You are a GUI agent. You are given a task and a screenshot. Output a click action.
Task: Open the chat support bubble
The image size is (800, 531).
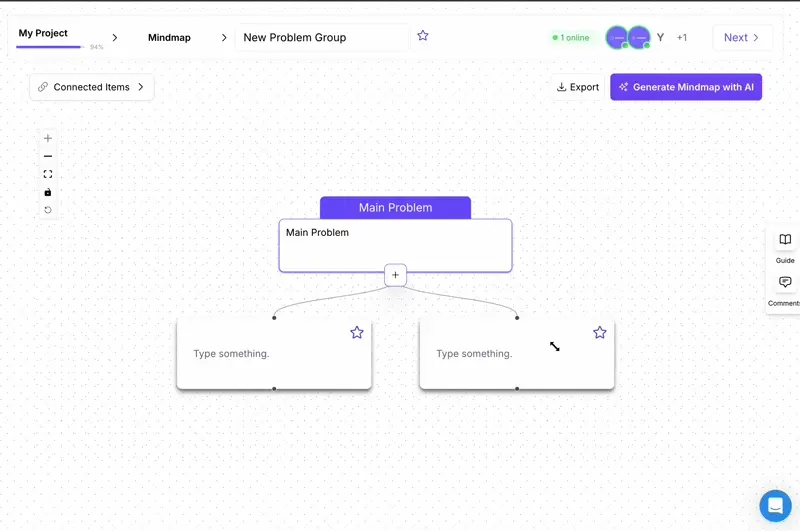coord(775,505)
